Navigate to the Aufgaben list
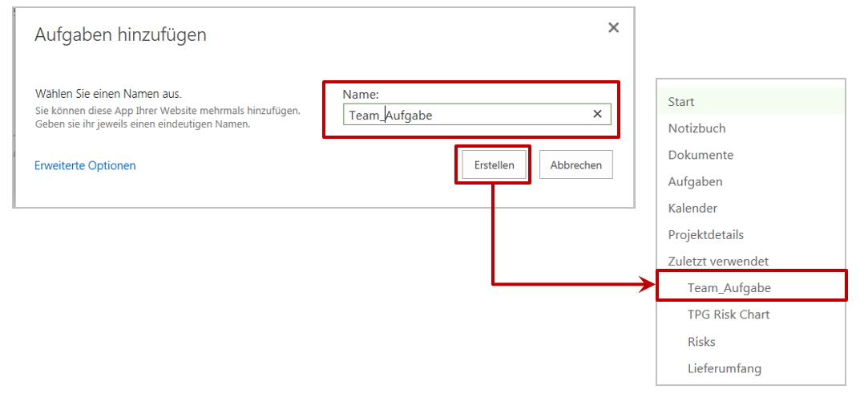The width and height of the screenshot is (868, 402). pyautogui.click(x=695, y=181)
